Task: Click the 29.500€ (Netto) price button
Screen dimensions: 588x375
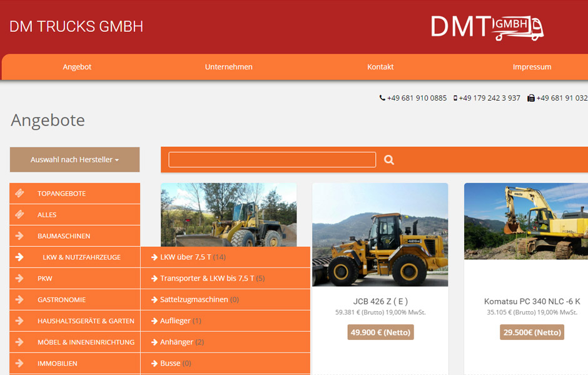Action: click(x=532, y=332)
